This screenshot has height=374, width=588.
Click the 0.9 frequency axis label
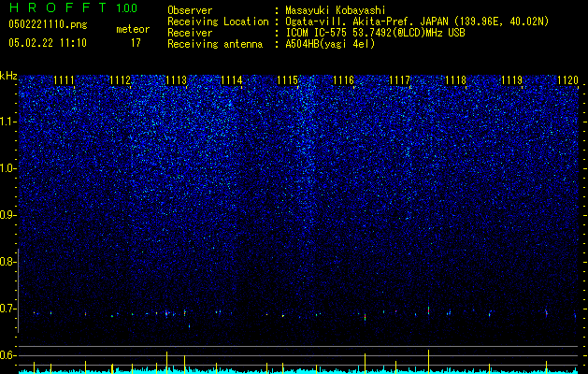point(7,215)
